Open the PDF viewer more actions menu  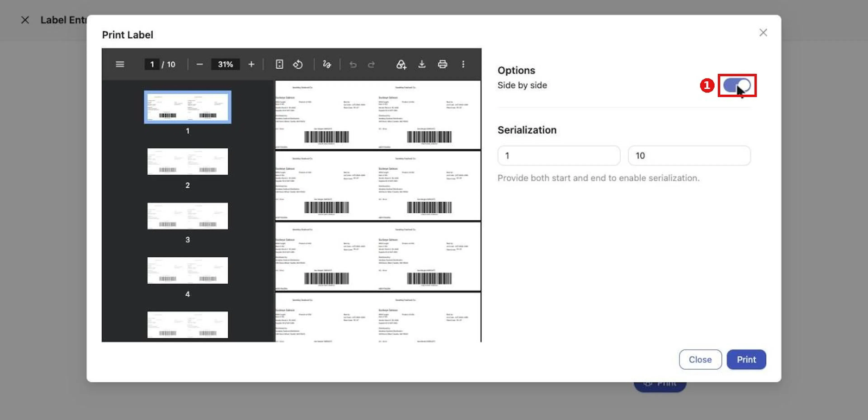(463, 64)
